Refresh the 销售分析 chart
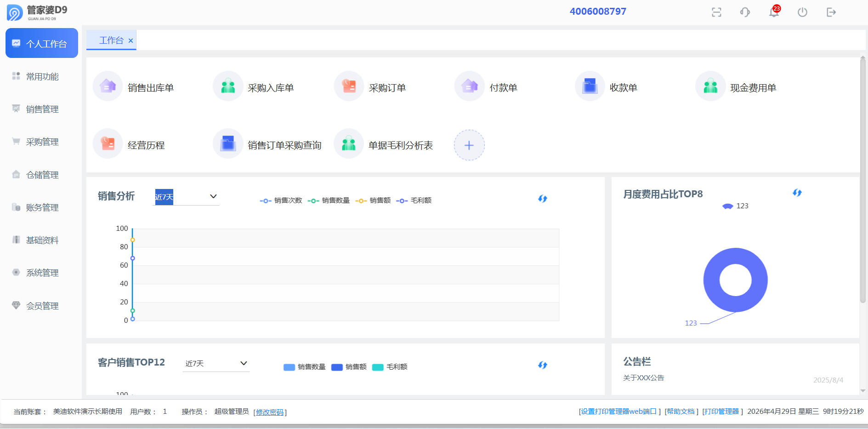 (543, 199)
